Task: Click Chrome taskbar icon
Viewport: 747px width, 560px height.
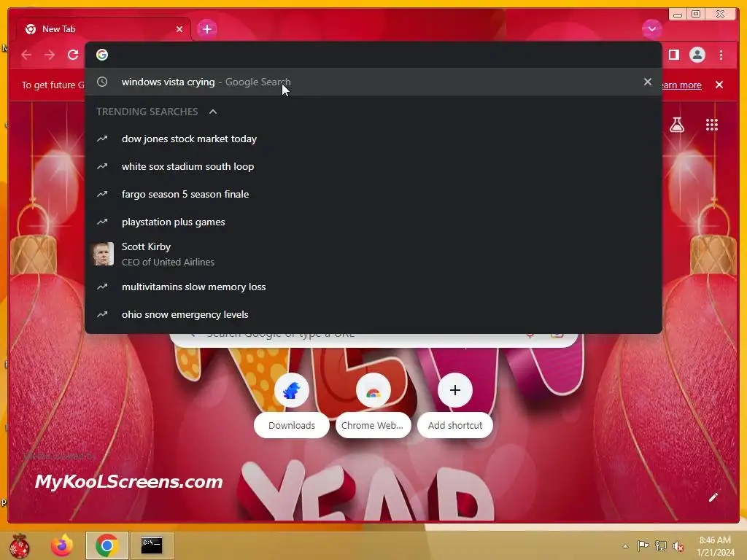Action: pos(107,545)
